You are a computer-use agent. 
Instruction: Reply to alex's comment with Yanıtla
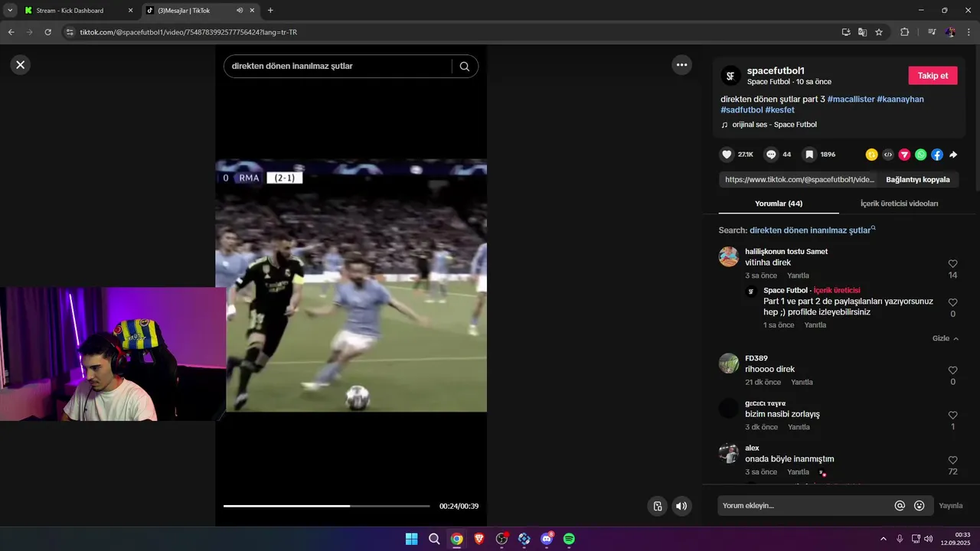click(798, 472)
